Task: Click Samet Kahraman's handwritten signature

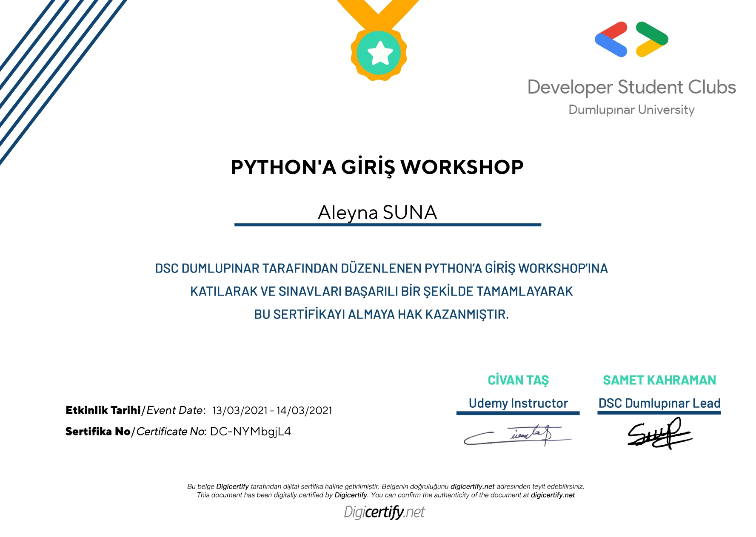Action: coord(659,434)
